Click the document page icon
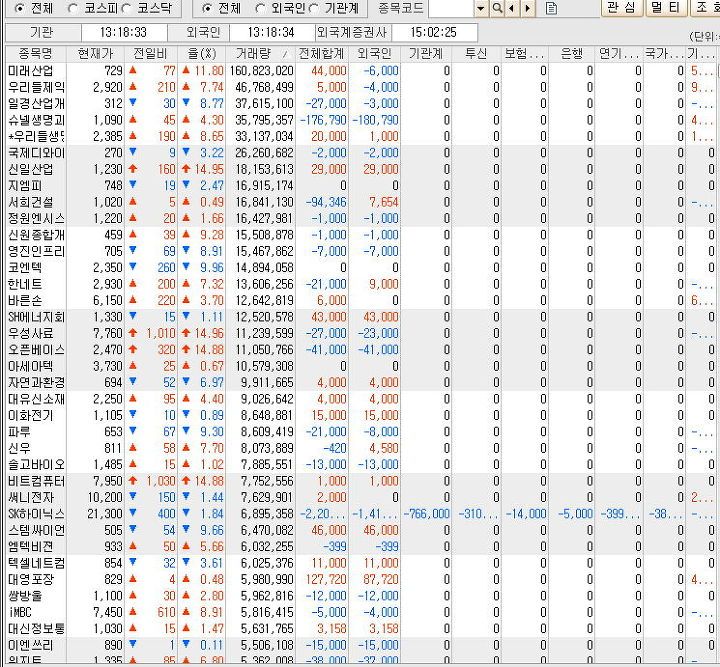The width and height of the screenshot is (720, 667). coord(551,8)
